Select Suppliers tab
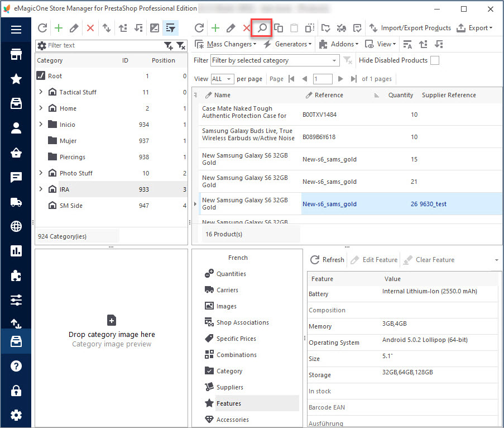The height and width of the screenshot is (428, 504). pos(230,387)
